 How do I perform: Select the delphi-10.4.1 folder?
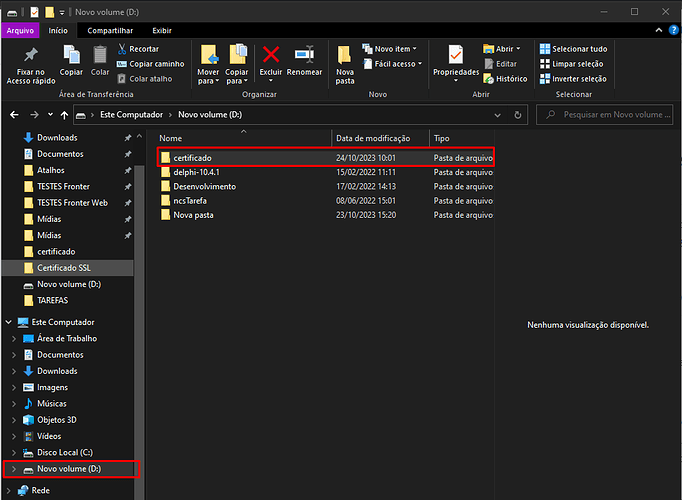[x=326, y=172]
